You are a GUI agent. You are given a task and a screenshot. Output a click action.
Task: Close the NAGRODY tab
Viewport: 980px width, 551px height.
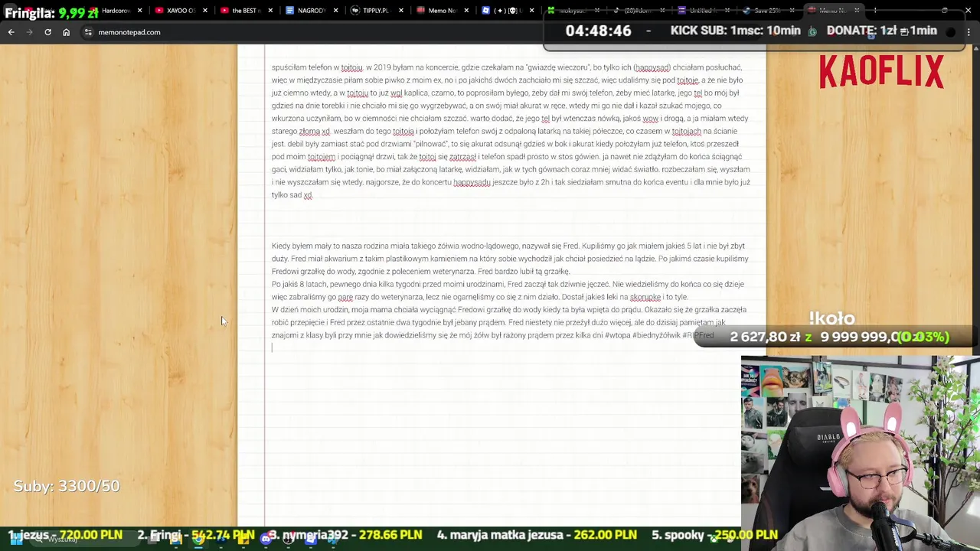tap(335, 11)
